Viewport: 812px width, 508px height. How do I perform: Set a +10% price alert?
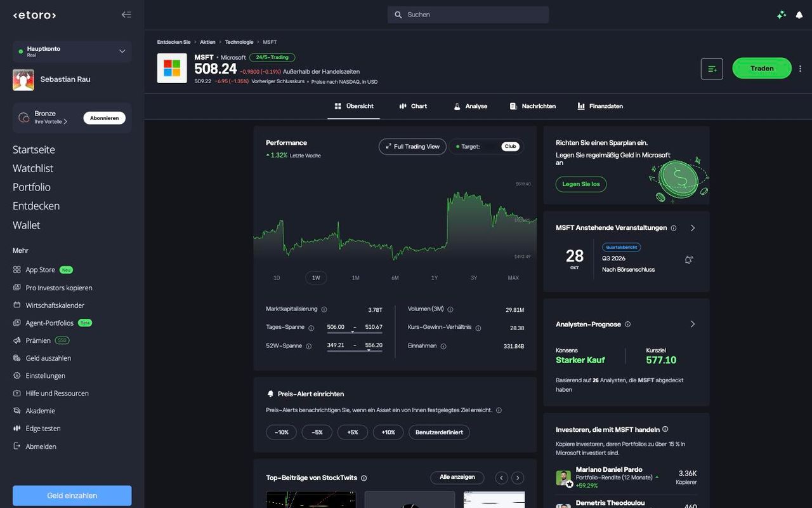[x=389, y=432]
